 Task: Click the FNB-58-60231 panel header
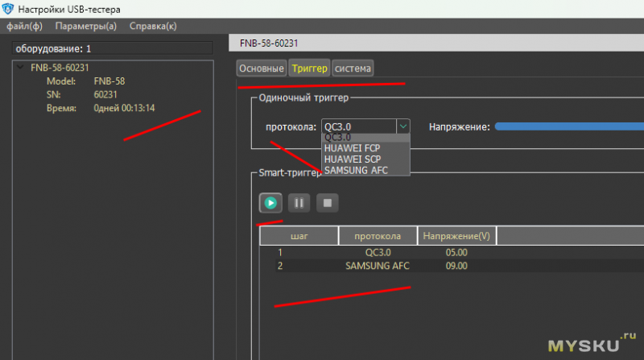[x=436, y=43]
